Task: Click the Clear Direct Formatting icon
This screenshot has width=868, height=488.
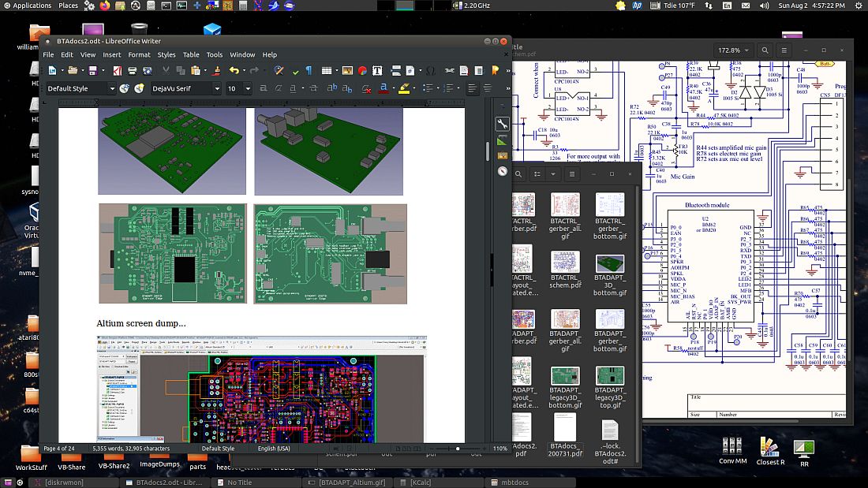Action: coord(365,88)
